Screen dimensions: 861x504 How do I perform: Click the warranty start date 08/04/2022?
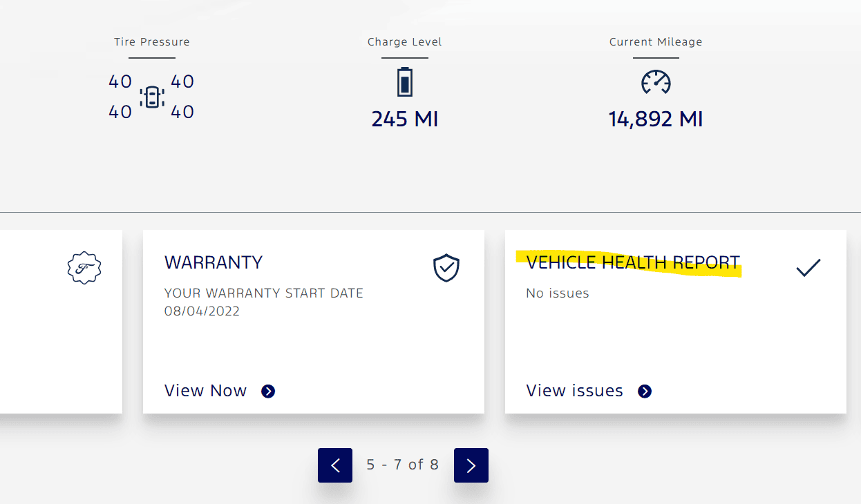tap(202, 311)
